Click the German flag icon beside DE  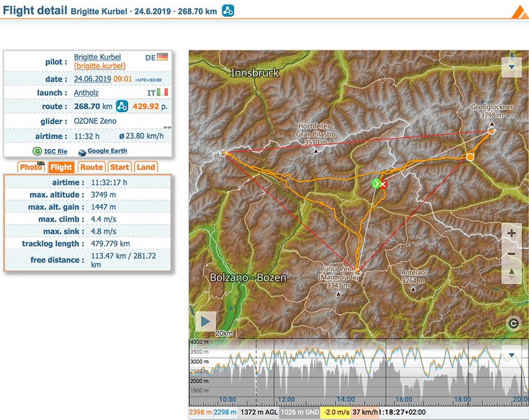point(162,57)
